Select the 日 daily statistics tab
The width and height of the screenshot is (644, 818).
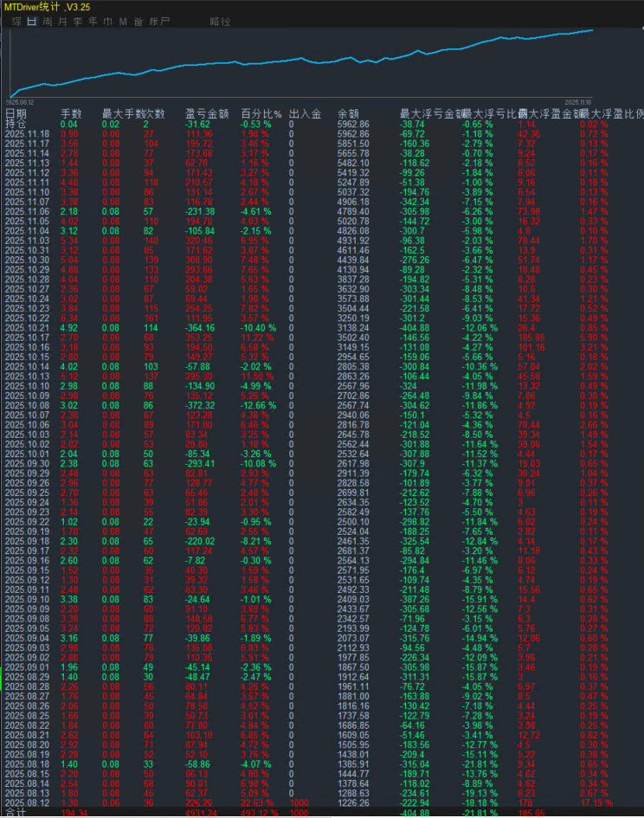tap(32, 22)
